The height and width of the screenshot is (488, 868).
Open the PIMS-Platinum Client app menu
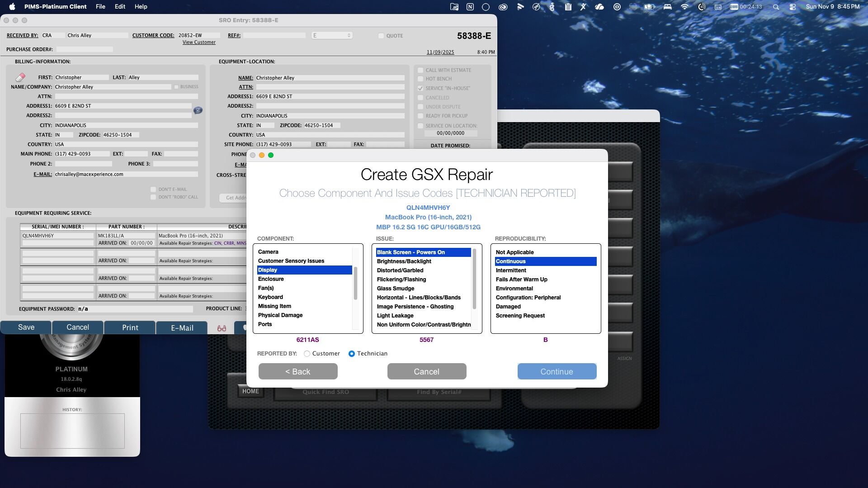pyautogui.click(x=56, y=7)
